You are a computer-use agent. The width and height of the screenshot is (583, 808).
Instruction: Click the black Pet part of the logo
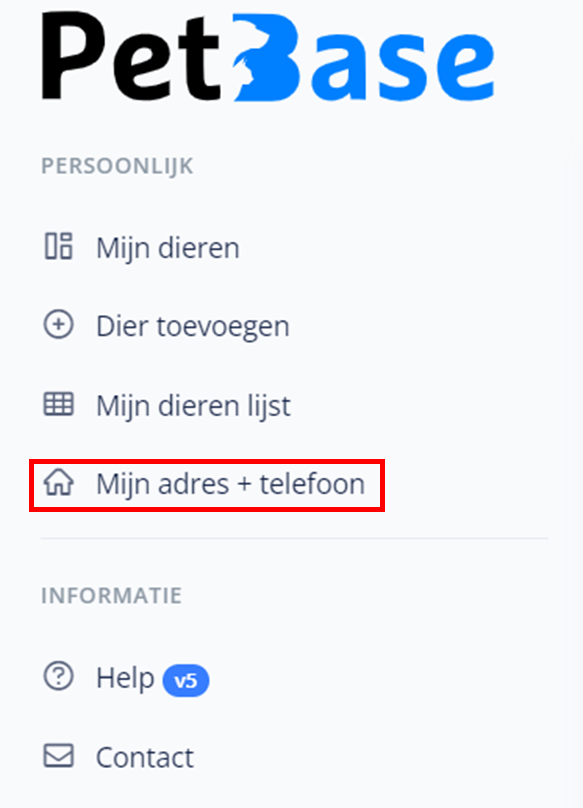click(x=131, y=56)
